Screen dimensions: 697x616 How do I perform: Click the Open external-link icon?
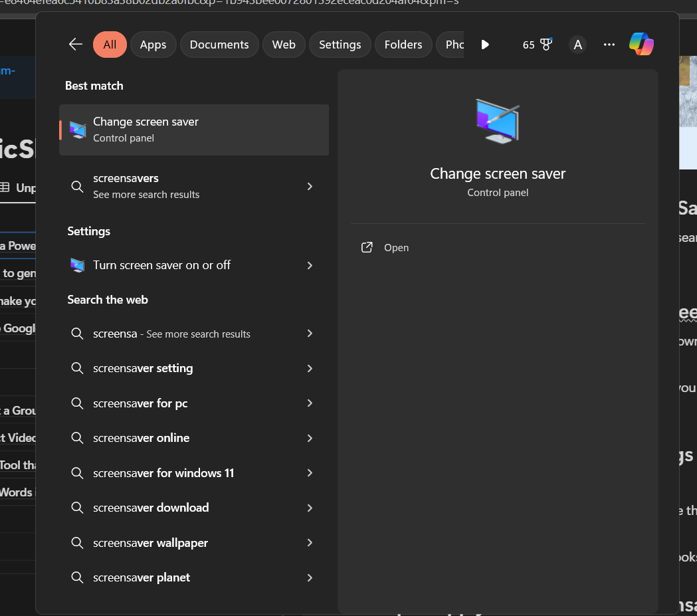tap(367, 247)
